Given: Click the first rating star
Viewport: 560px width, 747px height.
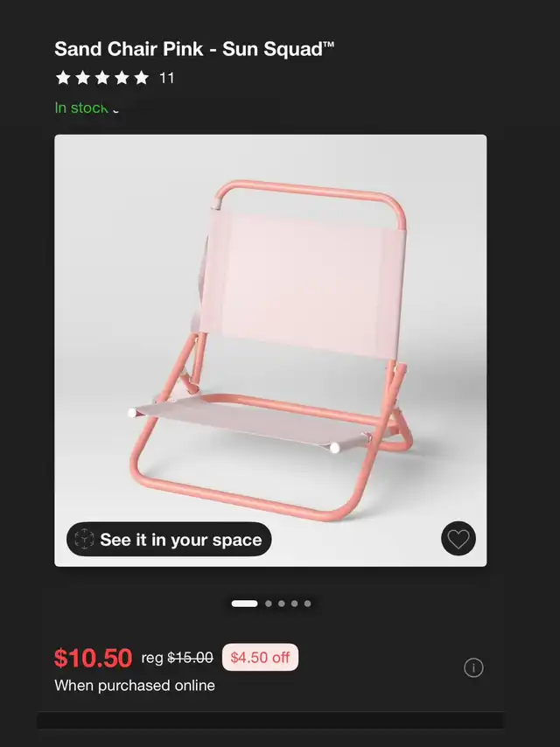Looking at the screenshot, I should (63, 78).
